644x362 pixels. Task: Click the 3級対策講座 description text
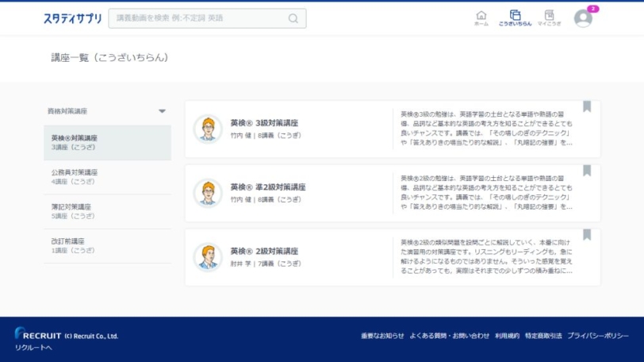click(x=486, y=129)
